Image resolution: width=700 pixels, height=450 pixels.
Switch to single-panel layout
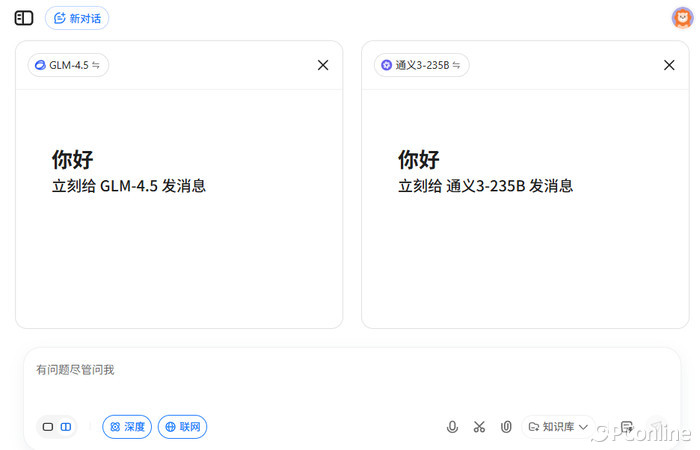click(48, 427)
